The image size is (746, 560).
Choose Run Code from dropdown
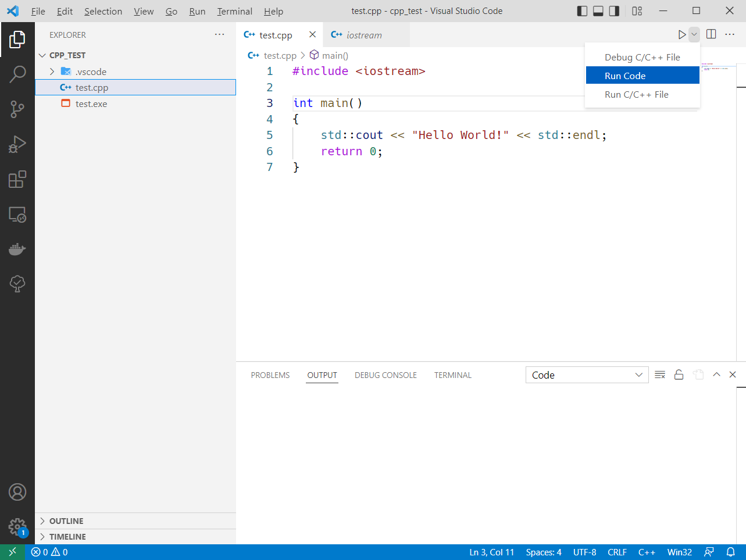(643, 76)
